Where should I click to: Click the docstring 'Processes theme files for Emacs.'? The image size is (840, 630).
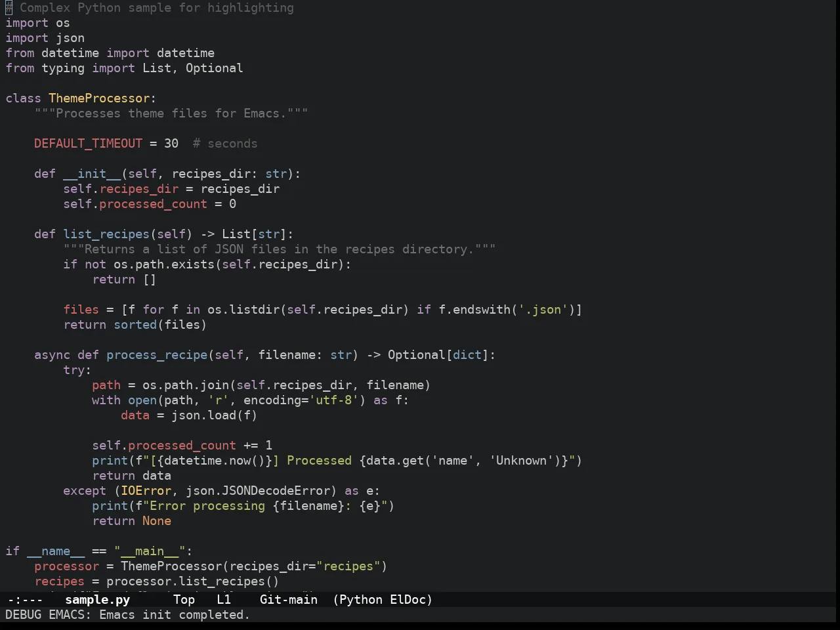(x=171, y=114)
